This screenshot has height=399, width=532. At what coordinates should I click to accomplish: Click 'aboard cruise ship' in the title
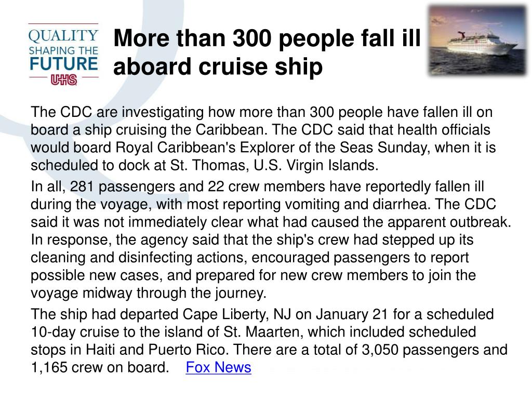[218, 66]
